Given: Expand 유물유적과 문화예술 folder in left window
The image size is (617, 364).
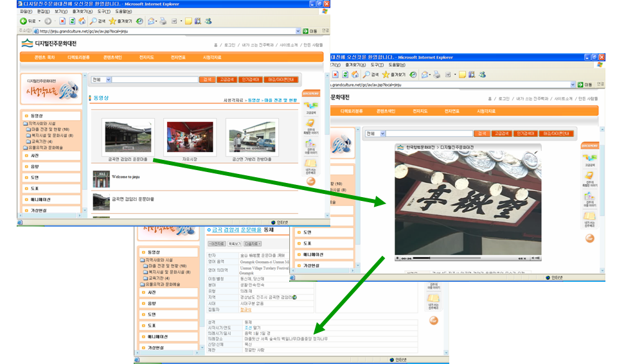Looking at the screenshot, I should [43, 148].
